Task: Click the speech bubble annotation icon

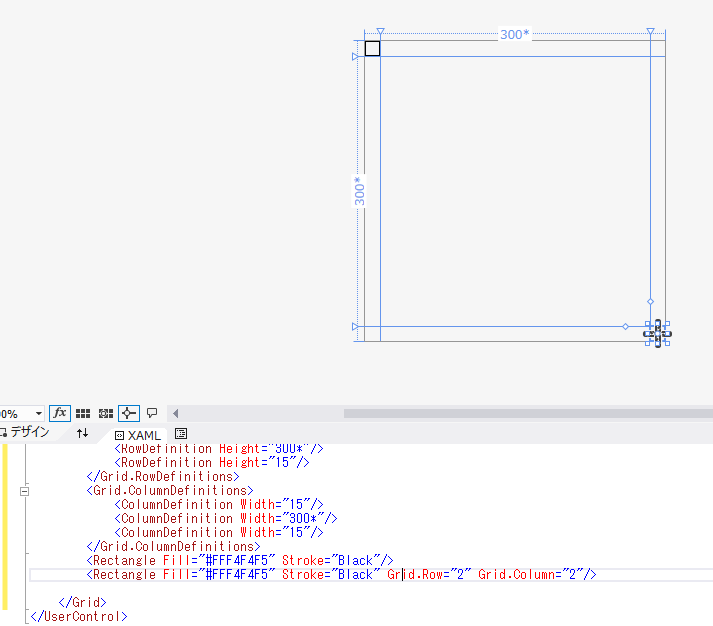Action: click(152, 413)
